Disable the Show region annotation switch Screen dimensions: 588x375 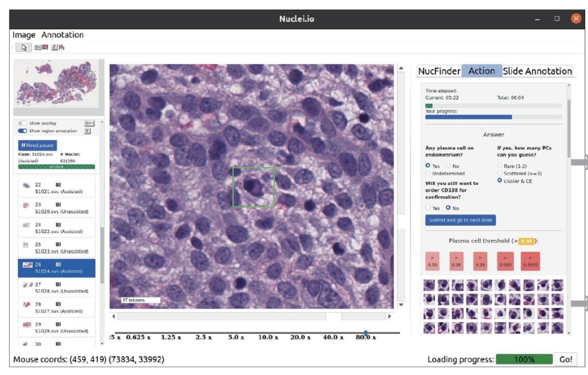pyautogui.click(x=22, y=131)
